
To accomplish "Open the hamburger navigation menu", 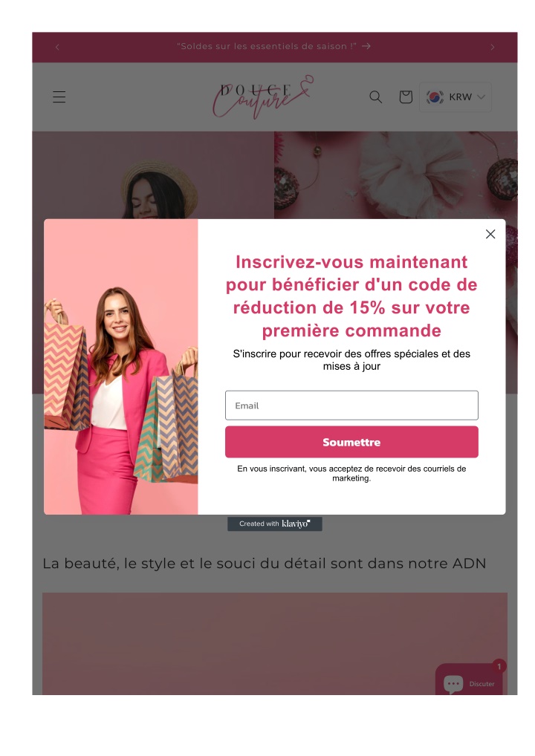I will [59, 97].
